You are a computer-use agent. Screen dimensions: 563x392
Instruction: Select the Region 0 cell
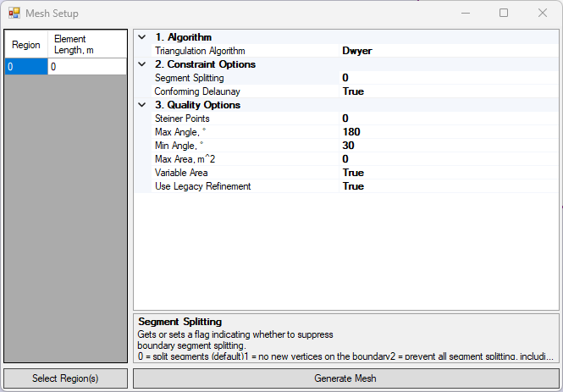pyautogui.click(x=26, y=67)
